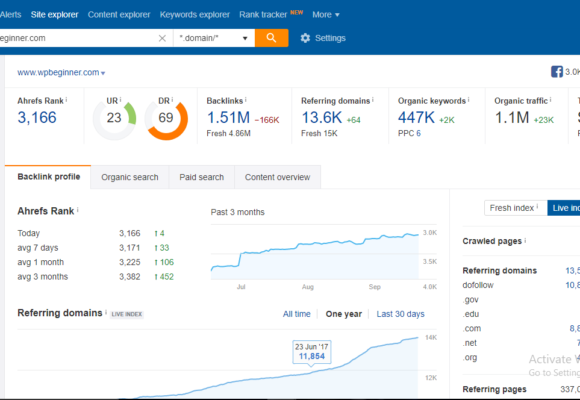Viewport: 580px width, 400px height.
Task: Select Site explorer in the top navigation
Action: point(54,15)
